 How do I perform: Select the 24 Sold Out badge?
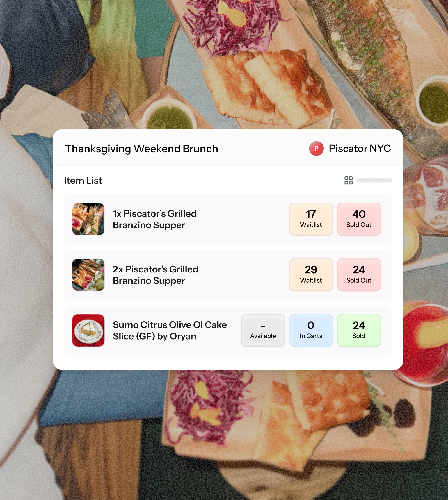coord(359,275)
